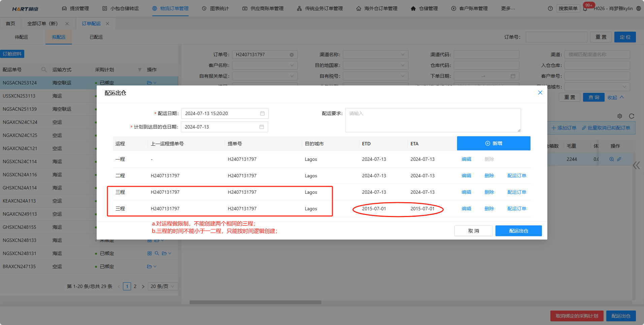The height and width of the screenshot is (325, 644).
Task: Click the settings gear icon above table
Action: 620,116
